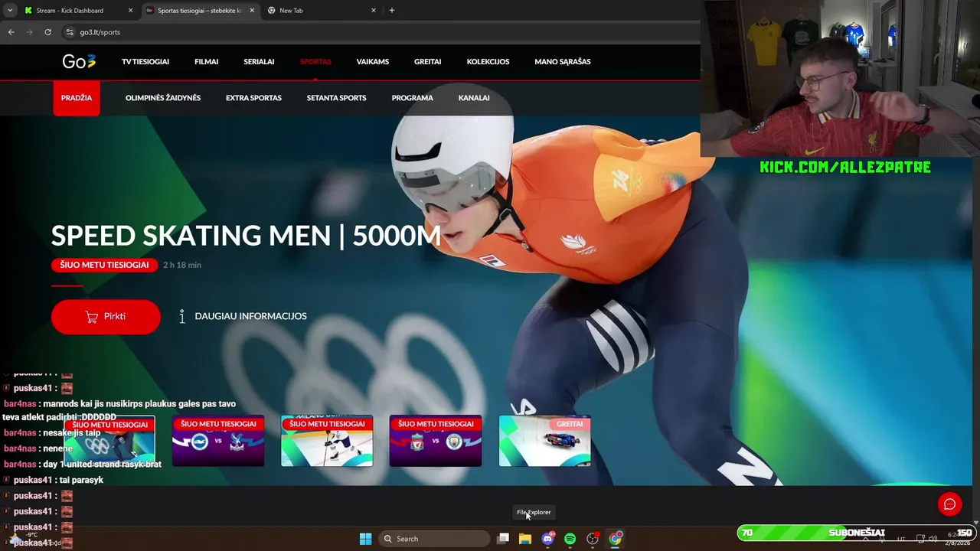Click the Chrome icon in the taskbar

615,539
